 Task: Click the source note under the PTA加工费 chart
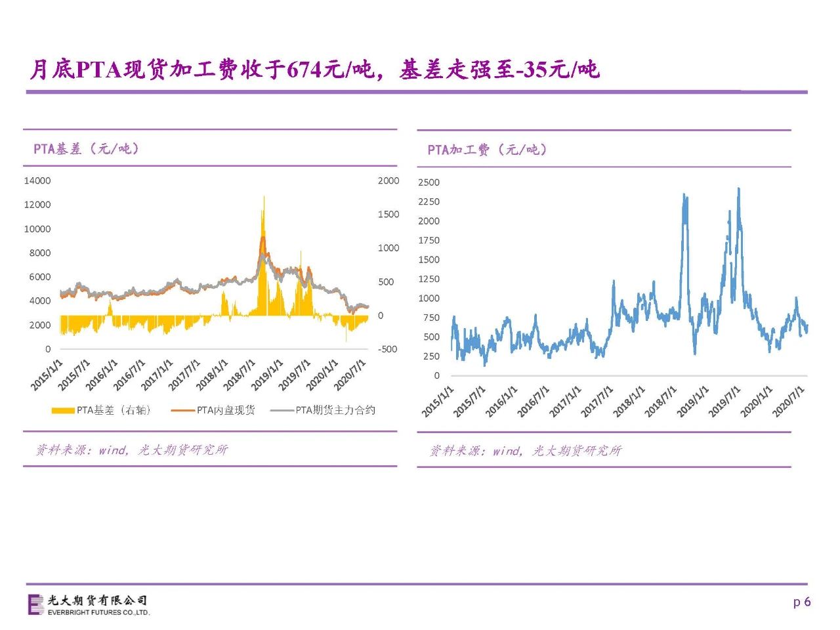point(525,450)
